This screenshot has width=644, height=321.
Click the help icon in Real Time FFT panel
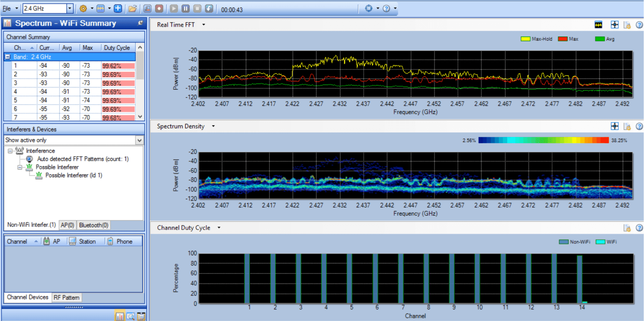click(x=639, y=25)
